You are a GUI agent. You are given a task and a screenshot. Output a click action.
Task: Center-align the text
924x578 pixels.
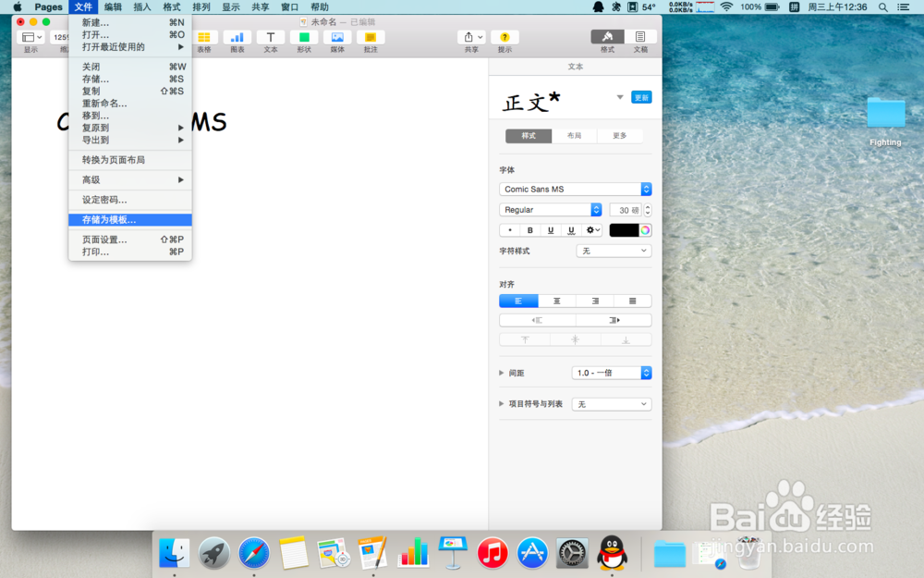pos(557,301)
